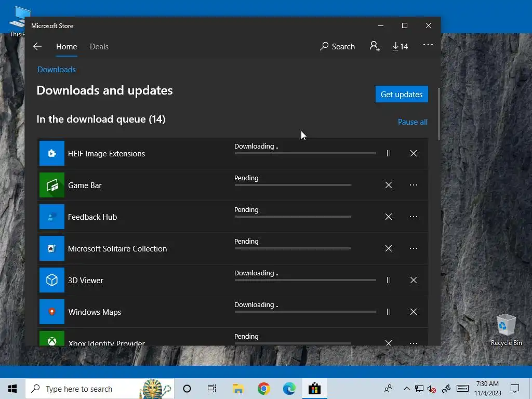Open Search in Microsoft Store
This screenshot has height=399, width=532.
click(337, 46)
